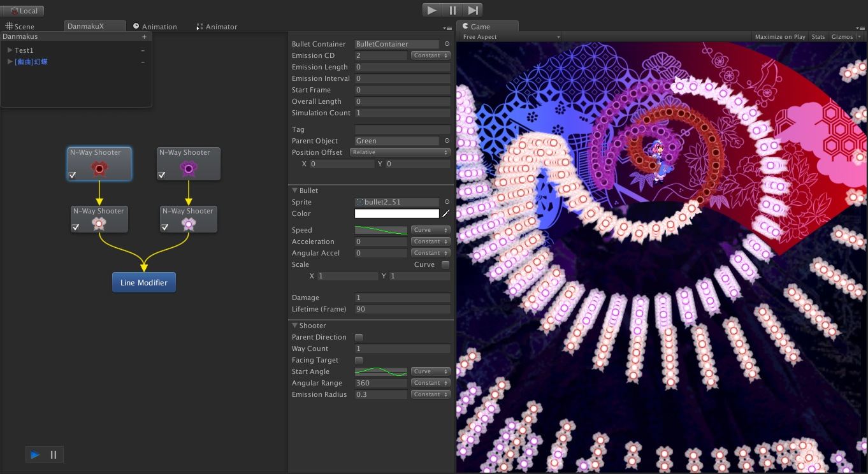This screenshot has height=474, width=868.
Task: Click the Sprite bullet2_51 field
Action: (x=397, y=202)
